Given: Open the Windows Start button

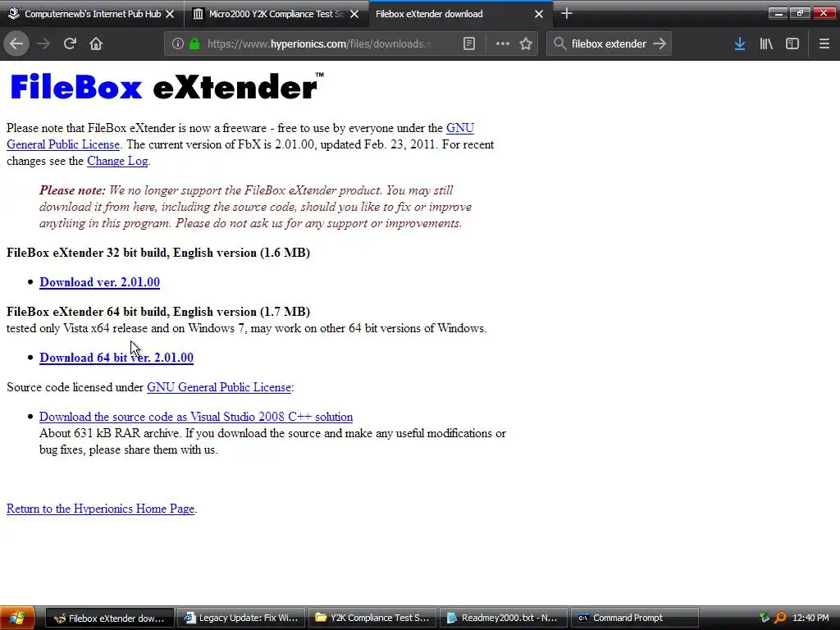Looking at the screenshot, I should pos(18,618).
